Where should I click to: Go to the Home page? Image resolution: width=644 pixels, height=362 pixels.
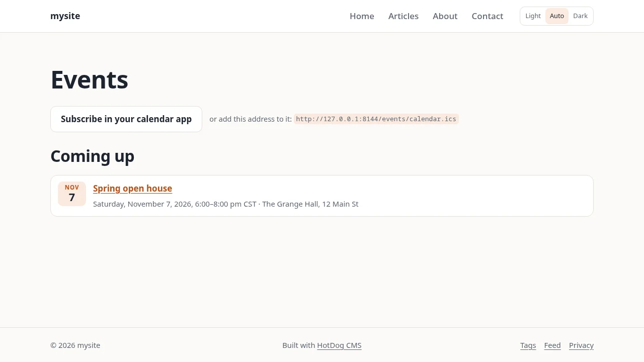pyautogui.click(x=362, y=16)
